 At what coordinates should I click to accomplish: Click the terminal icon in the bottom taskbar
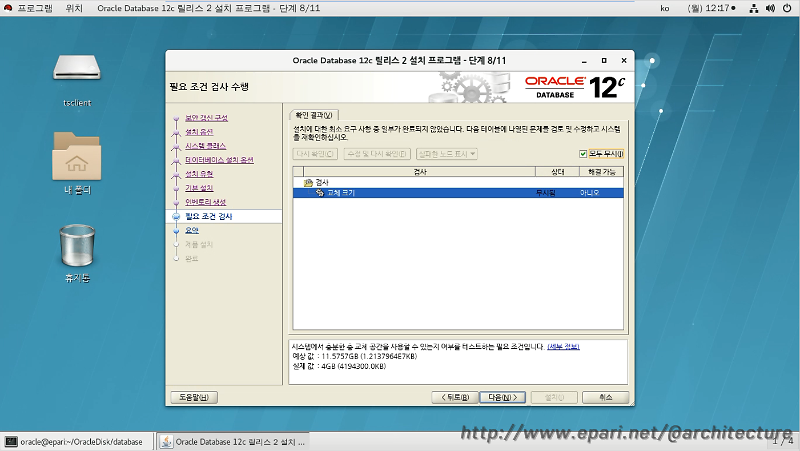[11, 442]
